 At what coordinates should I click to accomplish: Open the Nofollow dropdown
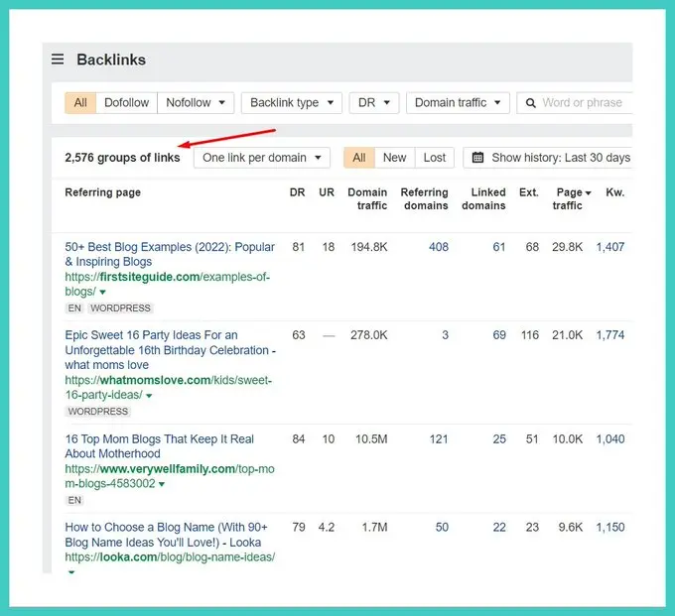point(196,102)
